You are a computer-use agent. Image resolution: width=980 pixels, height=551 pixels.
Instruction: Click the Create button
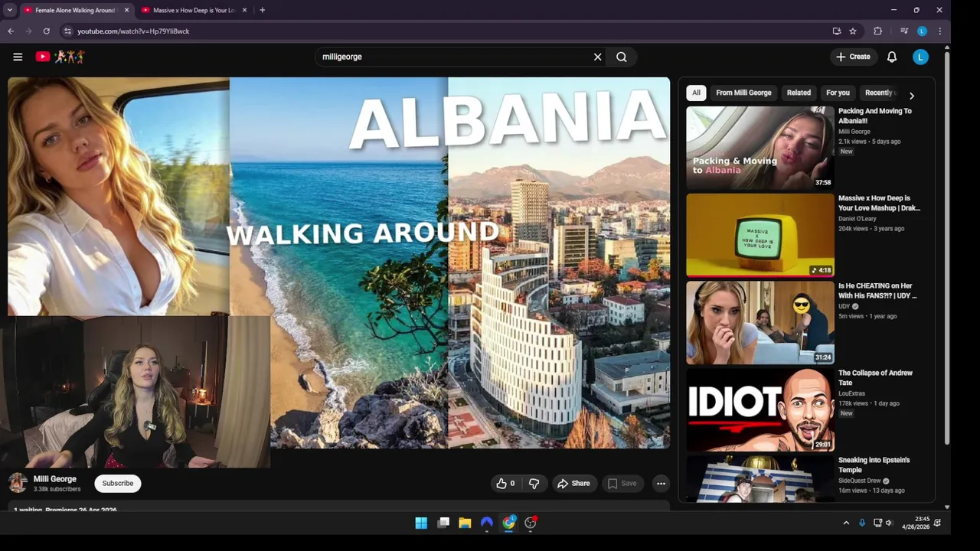click(x=853, y=57)
